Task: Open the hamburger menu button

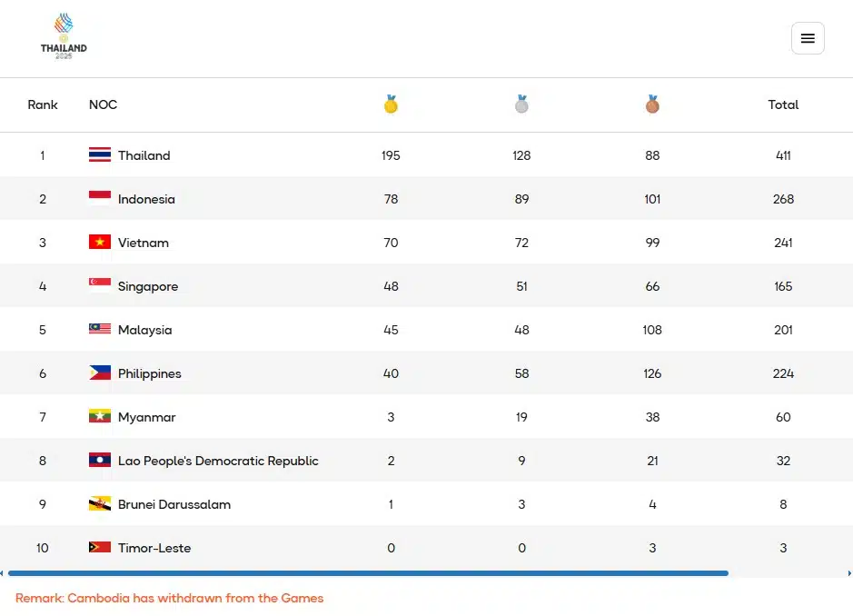Action: pyautogui.click(x=808, y=38)
